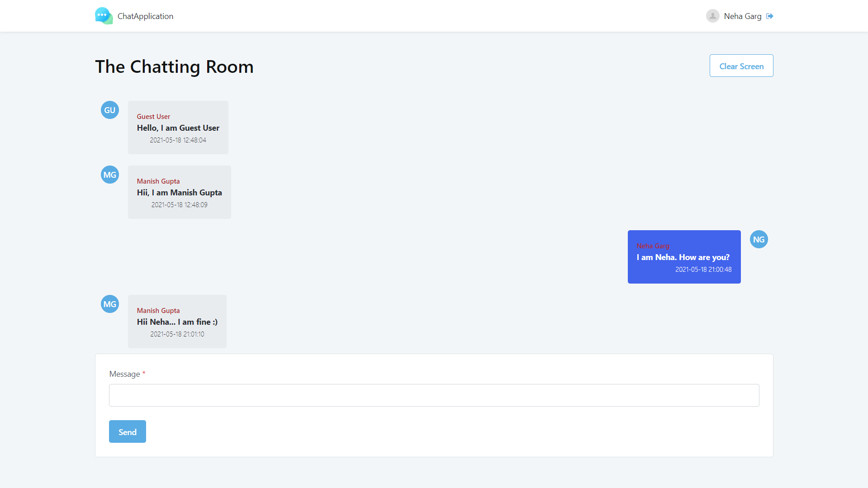The height and width of the screenshot is (488, 868).
Task: Click the Neha Garg username in header
Action: 743,16
